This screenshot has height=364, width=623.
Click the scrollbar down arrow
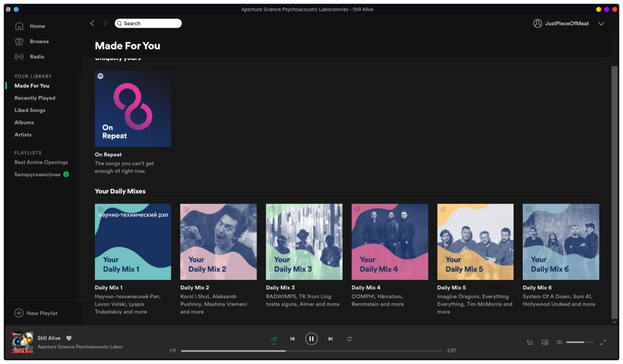pyautogui.click(x=614, y=322)
